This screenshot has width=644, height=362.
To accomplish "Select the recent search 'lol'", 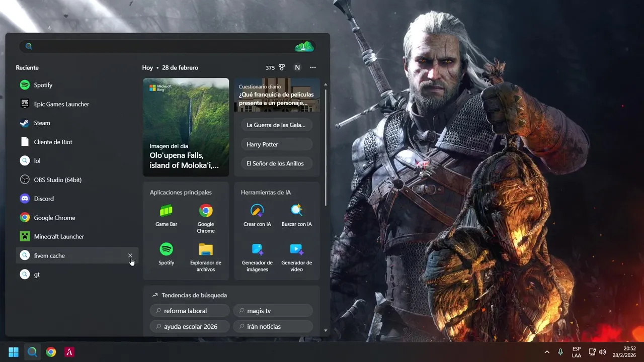I will (77, 161).
